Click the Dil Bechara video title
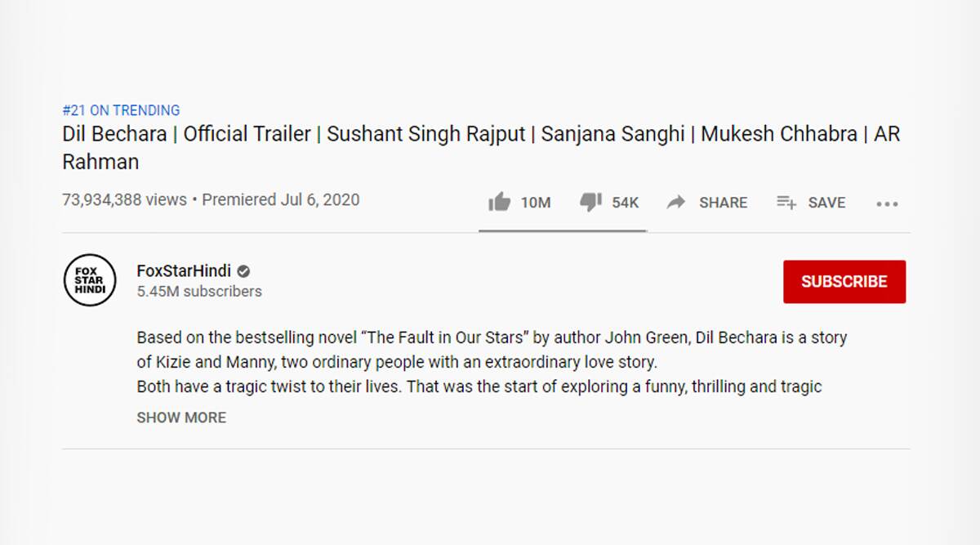 click(481, 148)
